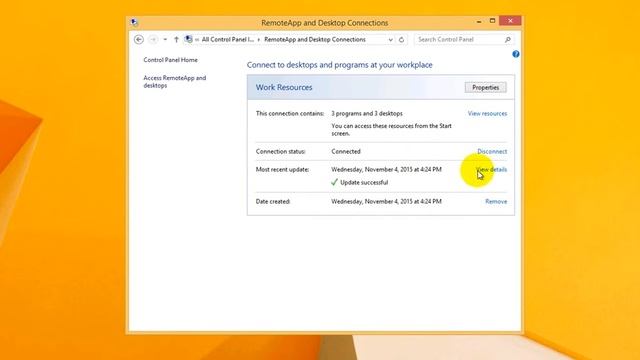Close the RemoteApp and Desktop Connections window
The image size is (640, 360).
tap(510, 21)
